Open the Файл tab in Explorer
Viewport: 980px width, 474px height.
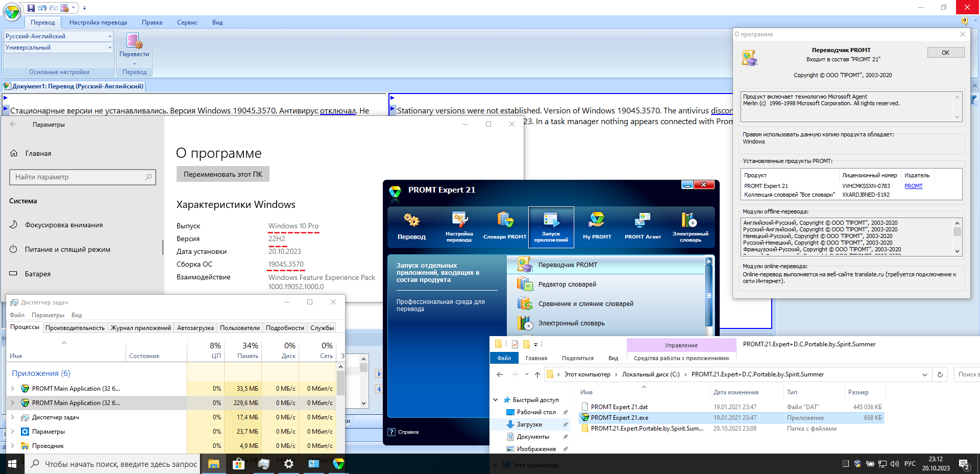[x=504, y=358]
